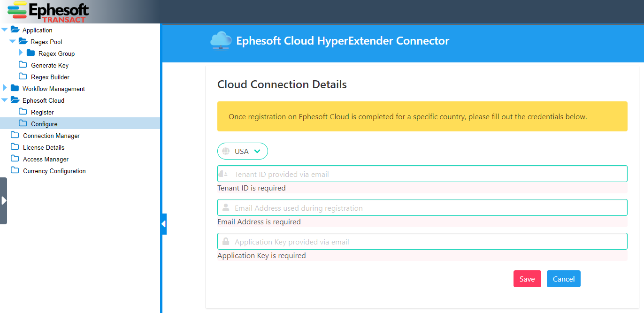Select Regex Pool in the tree
644x313 pixels.
[46, 42]
